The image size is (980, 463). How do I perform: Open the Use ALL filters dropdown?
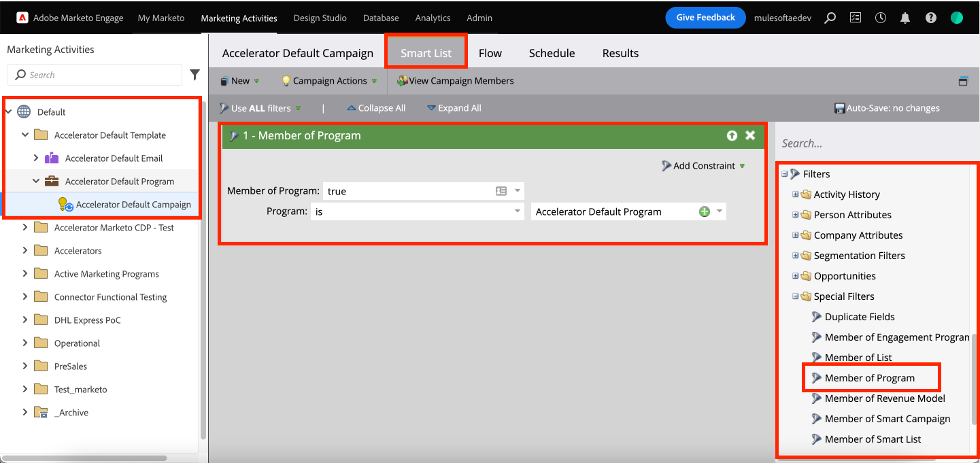tap(259, 108)
